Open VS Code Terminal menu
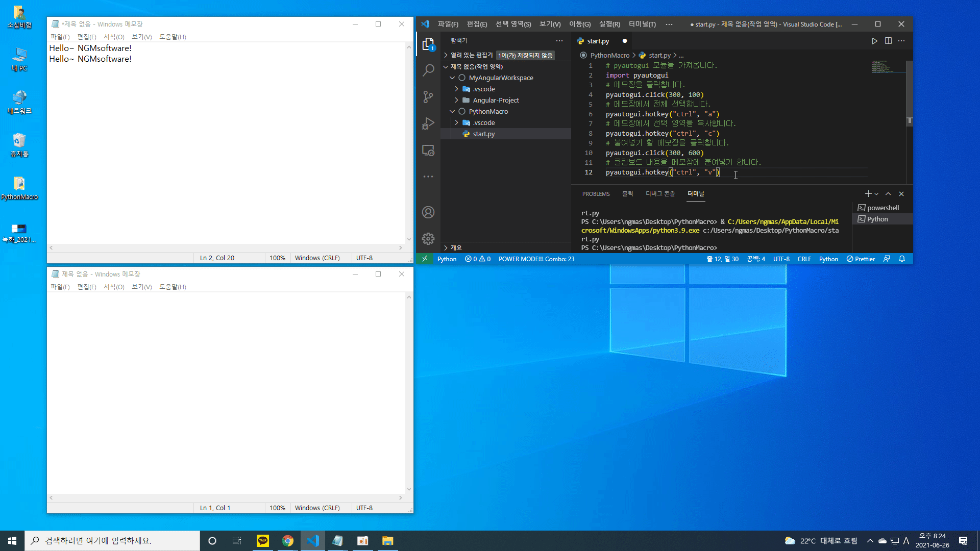The width and height of the screenshot is (980, 551). (642, 24)
